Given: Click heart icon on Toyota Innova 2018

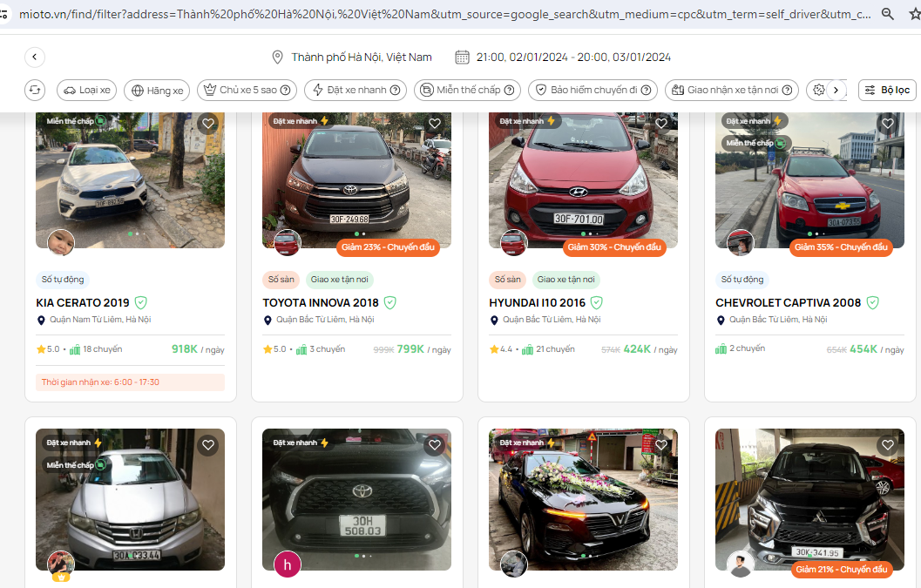Looking at the screenshot, I should [x=434, y=124].
